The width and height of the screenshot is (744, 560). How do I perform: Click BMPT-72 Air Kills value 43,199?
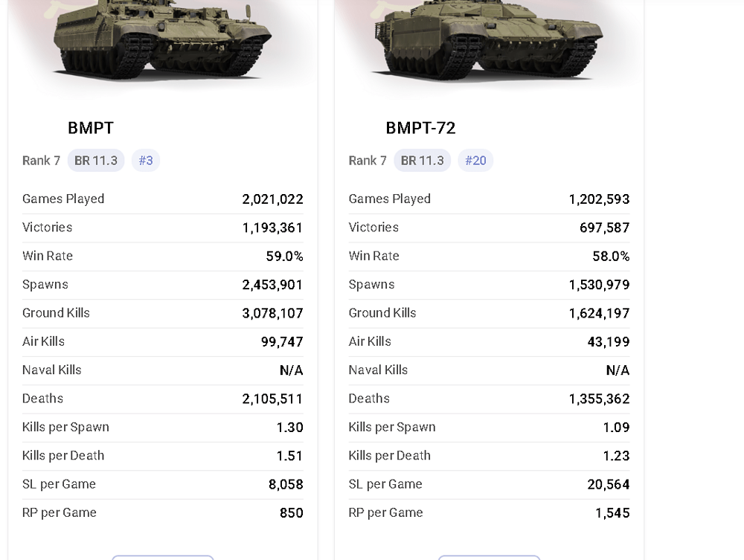[x=608, y=342]
